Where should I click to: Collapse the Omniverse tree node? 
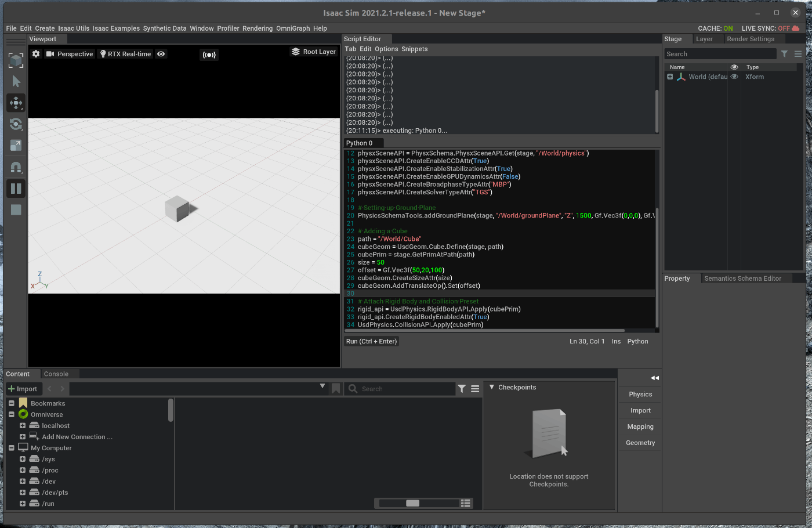tap(12, 414)
